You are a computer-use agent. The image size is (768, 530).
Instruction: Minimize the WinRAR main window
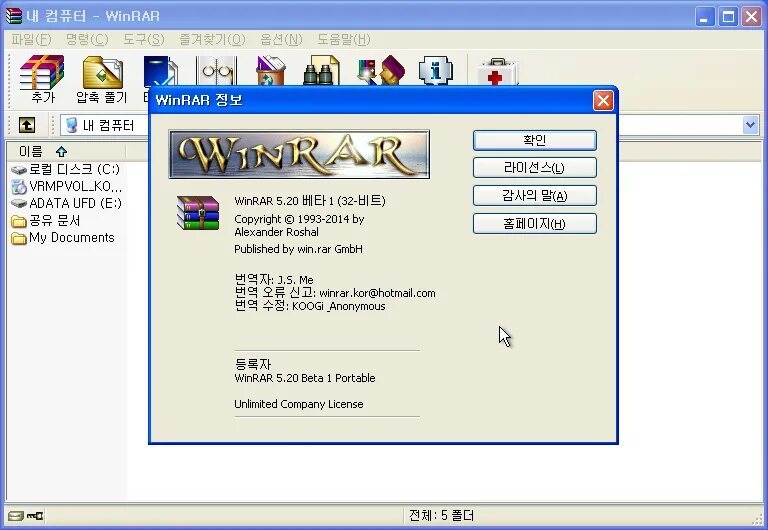tap(705, 17)
